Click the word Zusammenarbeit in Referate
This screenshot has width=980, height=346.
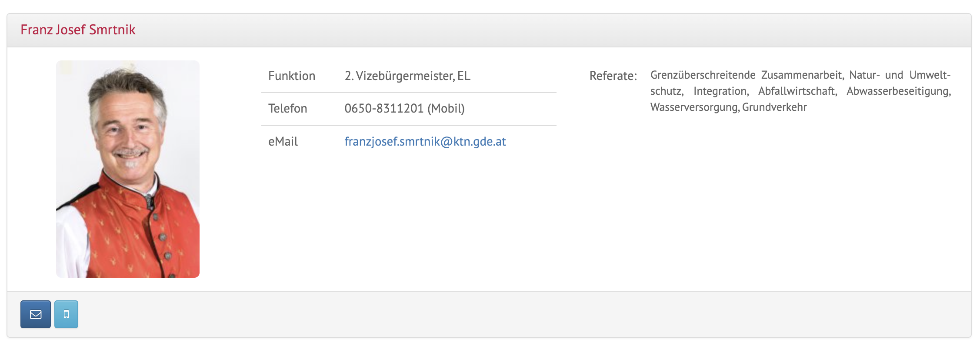click(x=803, y=75)
